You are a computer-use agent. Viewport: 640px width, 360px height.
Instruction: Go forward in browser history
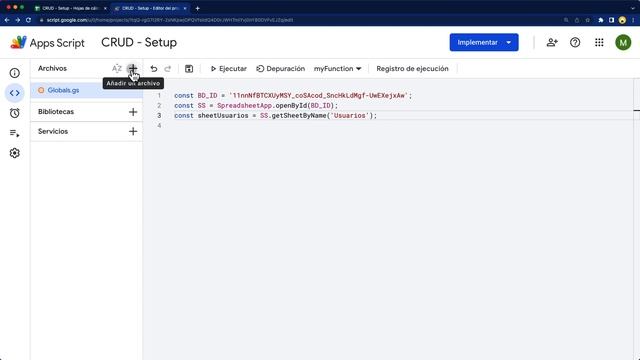coord(18,20)
